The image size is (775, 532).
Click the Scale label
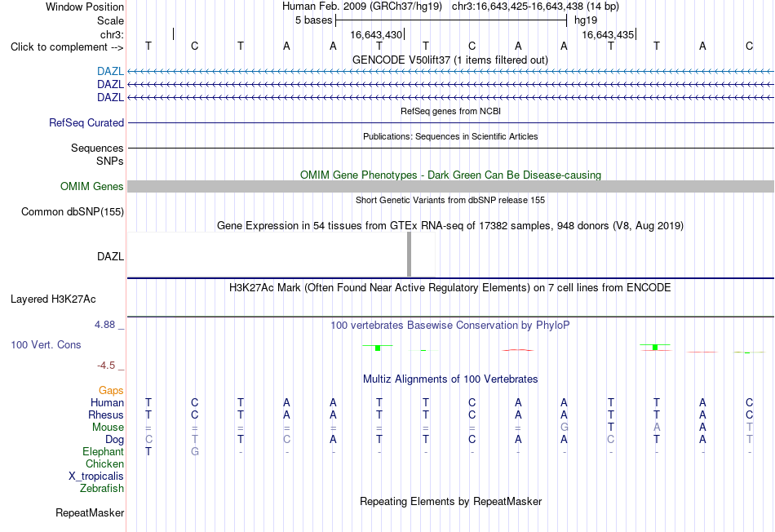(110, 20)
